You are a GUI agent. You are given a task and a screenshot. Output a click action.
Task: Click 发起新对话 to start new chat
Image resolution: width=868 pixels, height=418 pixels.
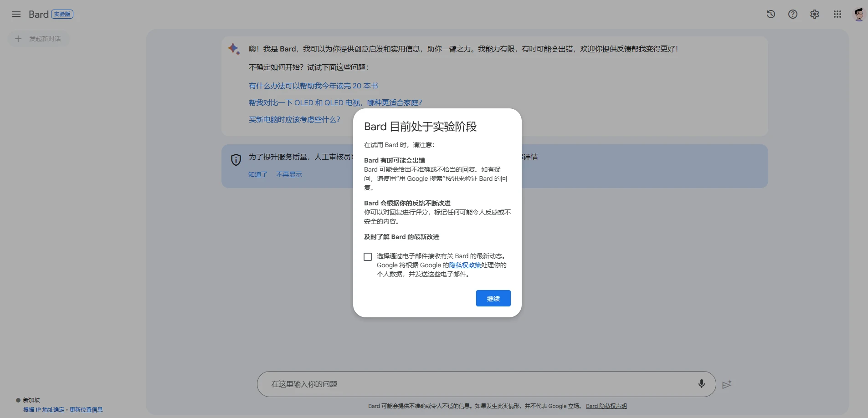coord(39,39)
